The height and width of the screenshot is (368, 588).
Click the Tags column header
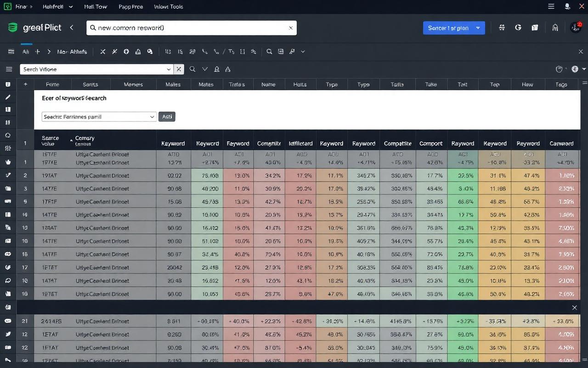click(561, 84)
